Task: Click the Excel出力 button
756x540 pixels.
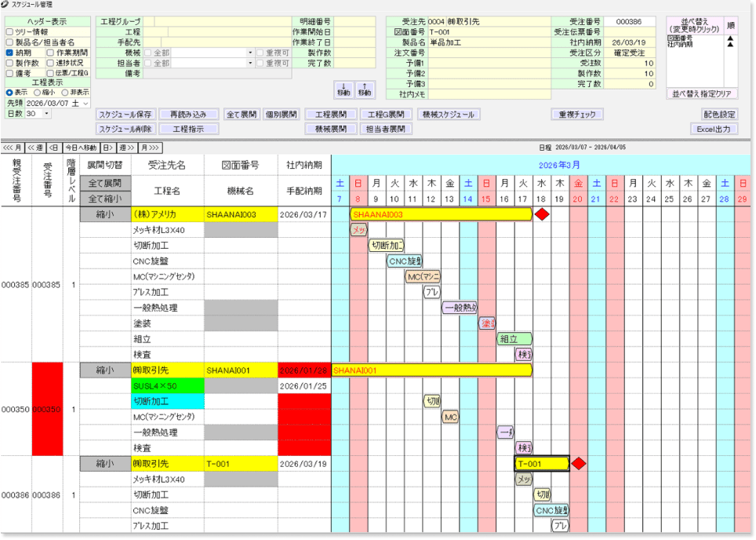Action: (714, 130)
